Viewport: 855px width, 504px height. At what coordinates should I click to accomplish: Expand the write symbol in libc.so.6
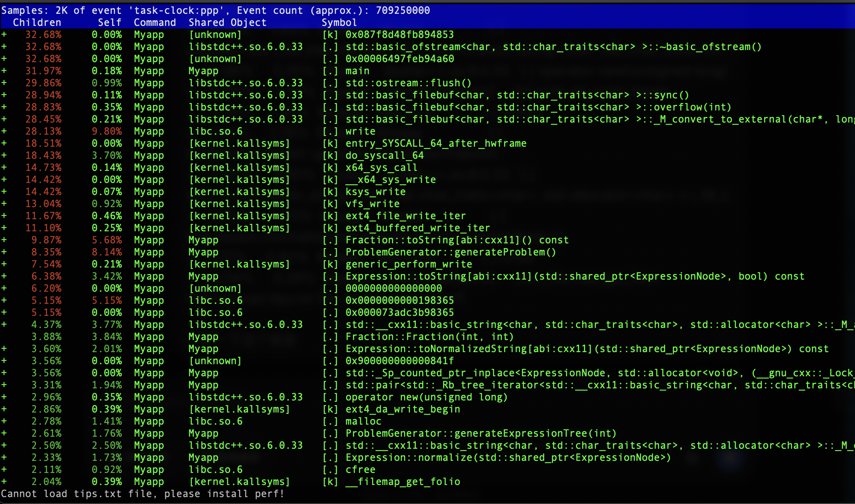pyautogui.click(x=4, y=131)
